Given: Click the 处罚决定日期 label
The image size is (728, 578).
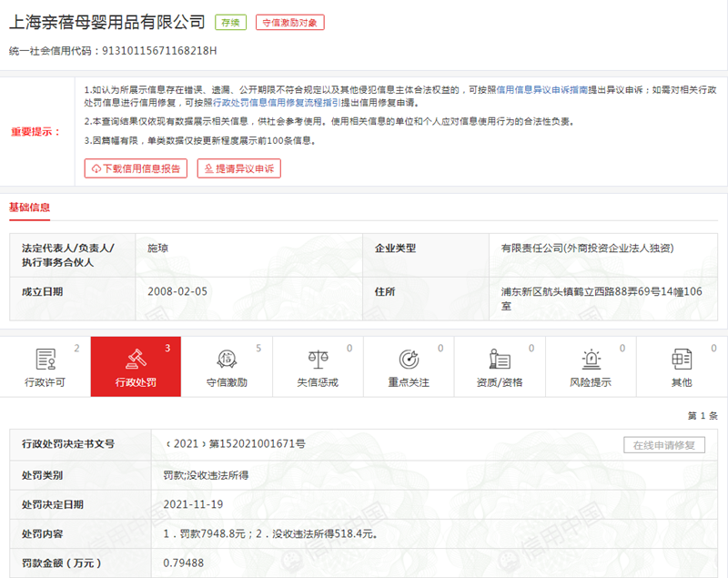Looking at the screenshot, I should point(53,504).
